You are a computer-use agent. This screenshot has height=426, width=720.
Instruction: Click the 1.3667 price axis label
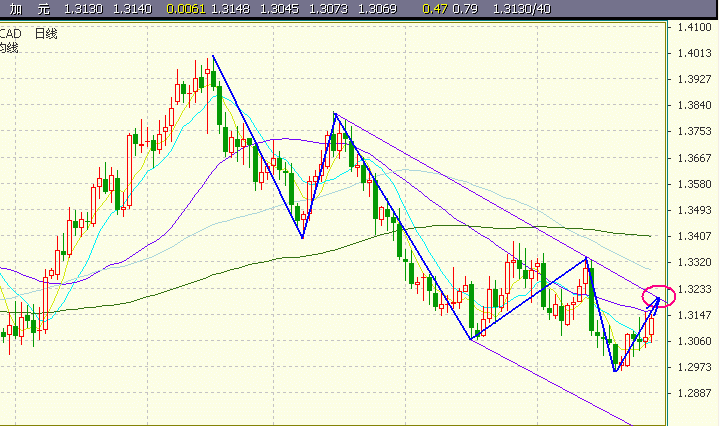tap(695, 158)
